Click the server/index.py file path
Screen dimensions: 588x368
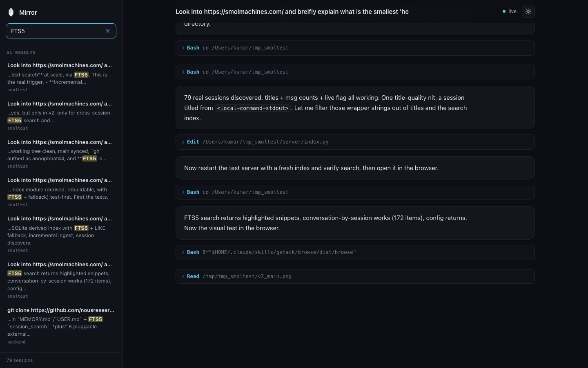[x=265, y=142]
